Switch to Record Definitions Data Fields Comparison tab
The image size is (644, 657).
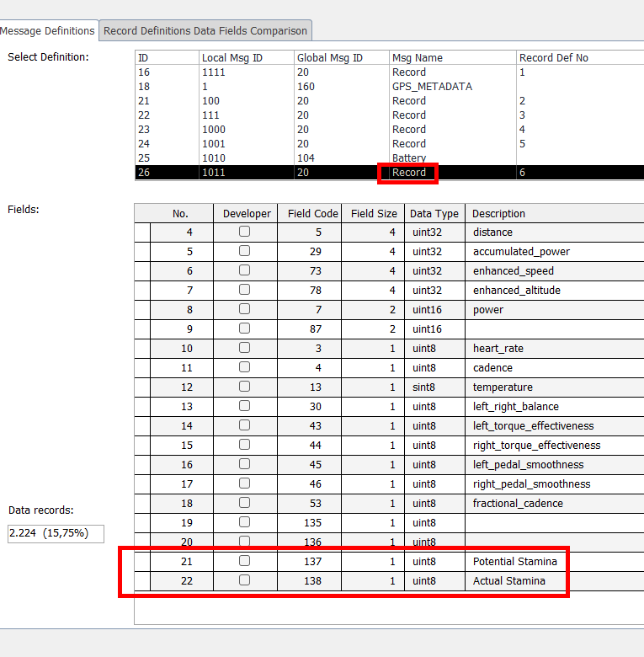206,31
